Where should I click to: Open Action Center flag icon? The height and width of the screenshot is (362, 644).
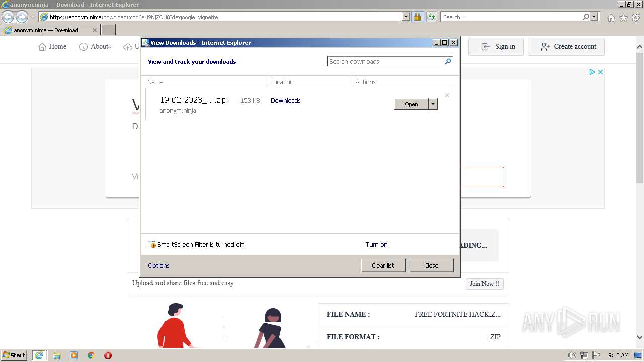[596, 355]
